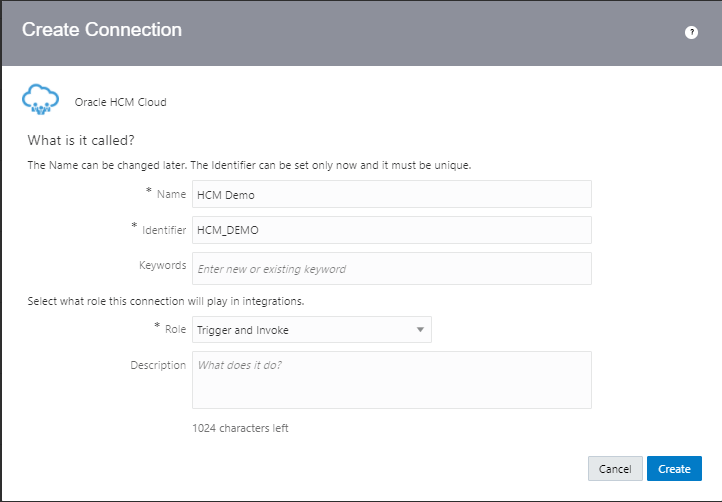
Task: Click the 'What is it called?' heading
Action: pyautogui.click(x=82, y=139)
